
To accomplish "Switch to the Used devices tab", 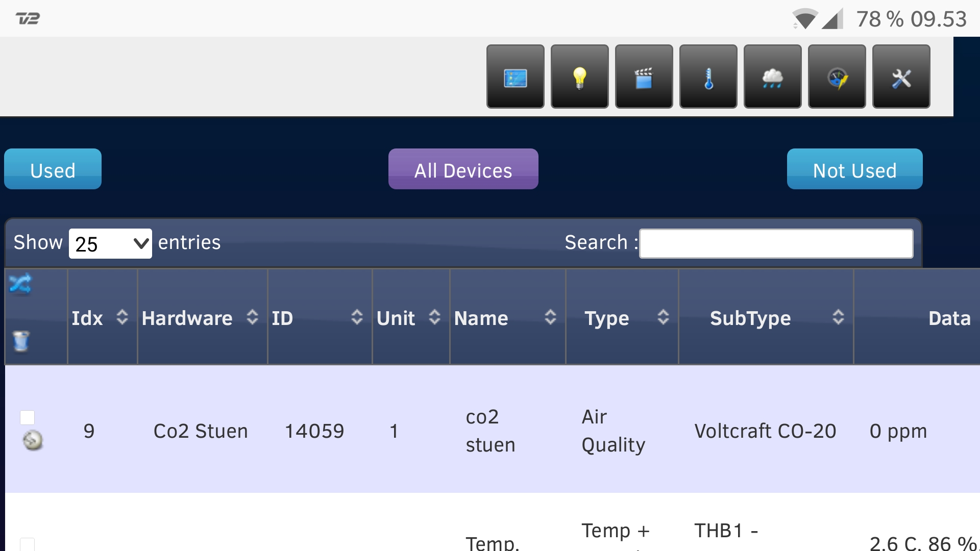I will pyautogui.click(x=53, y=170).
